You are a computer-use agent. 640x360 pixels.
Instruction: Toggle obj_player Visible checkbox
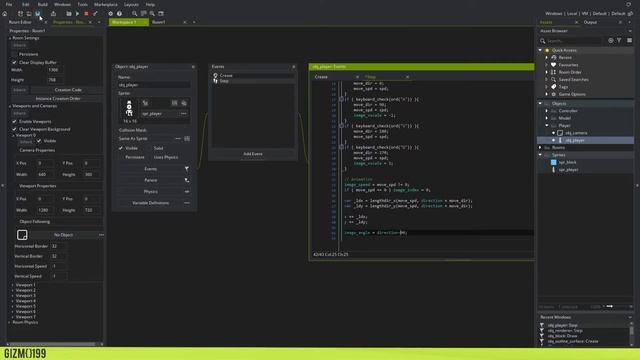coord(121,148)
